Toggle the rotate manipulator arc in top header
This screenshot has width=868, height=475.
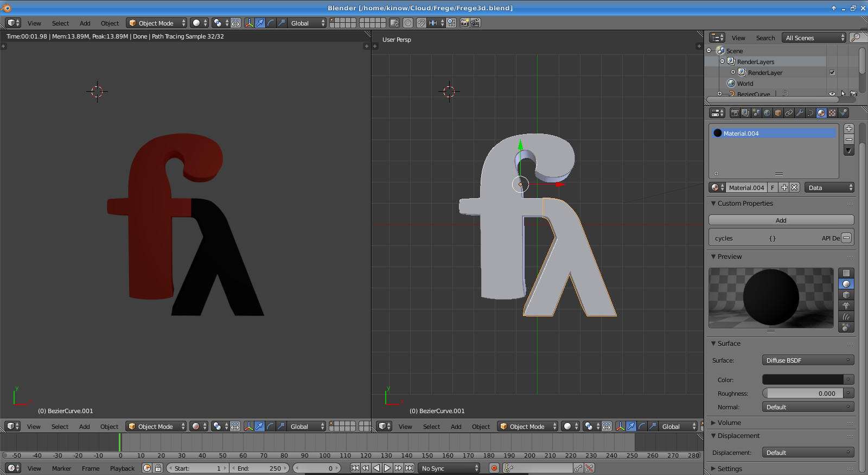(271, 23)
